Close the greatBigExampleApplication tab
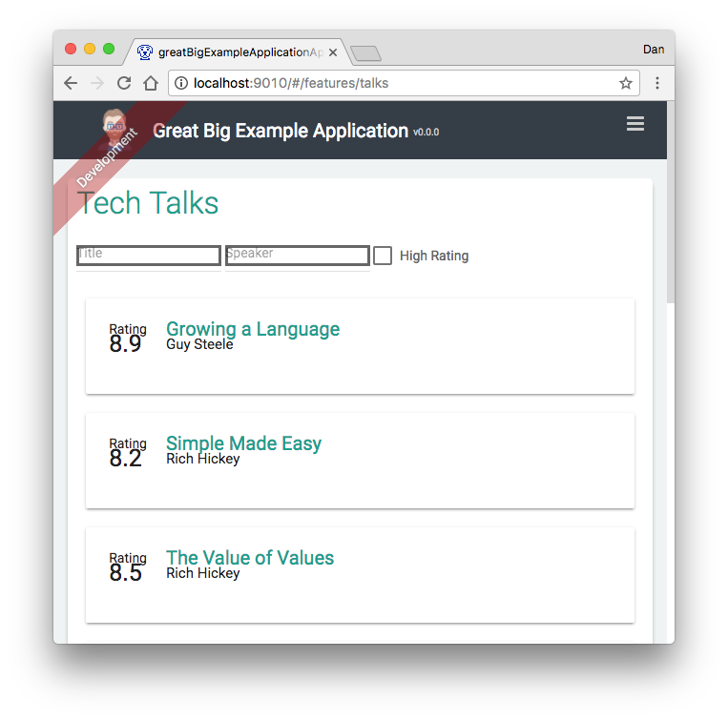 [333, 52]
